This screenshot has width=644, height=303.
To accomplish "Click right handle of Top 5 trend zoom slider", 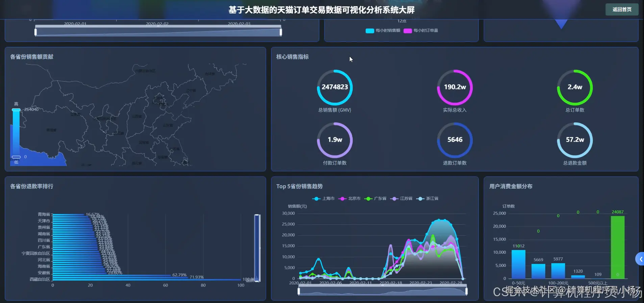I will (x=466, y=291).
